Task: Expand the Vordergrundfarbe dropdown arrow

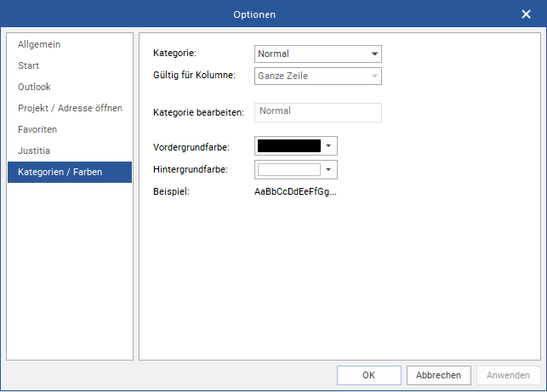Action: click(x=328, y=145)
